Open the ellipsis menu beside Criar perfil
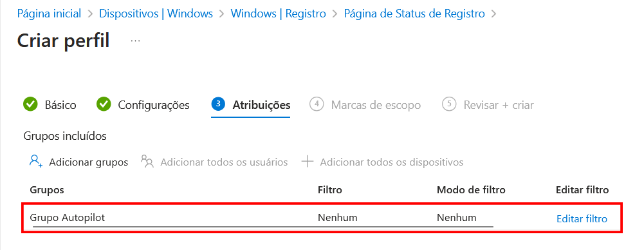644x250 pixels. coord(135,41)
